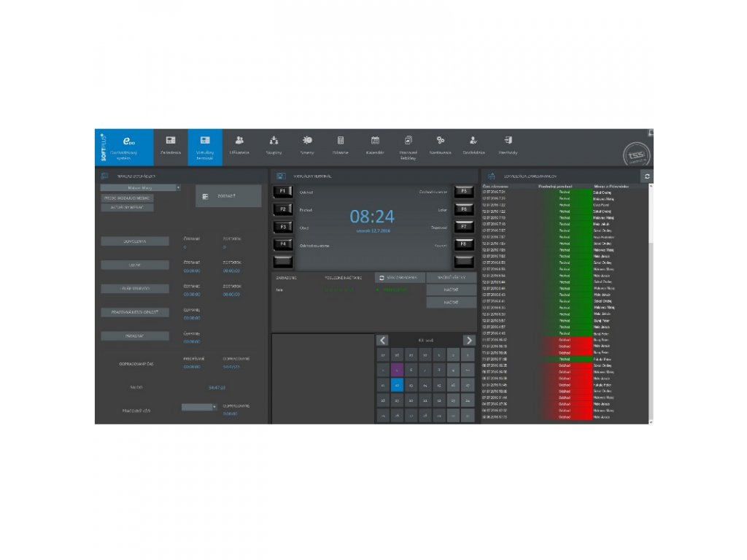Open the Pracovný úväzok dropdown

[x=199, y=407]
